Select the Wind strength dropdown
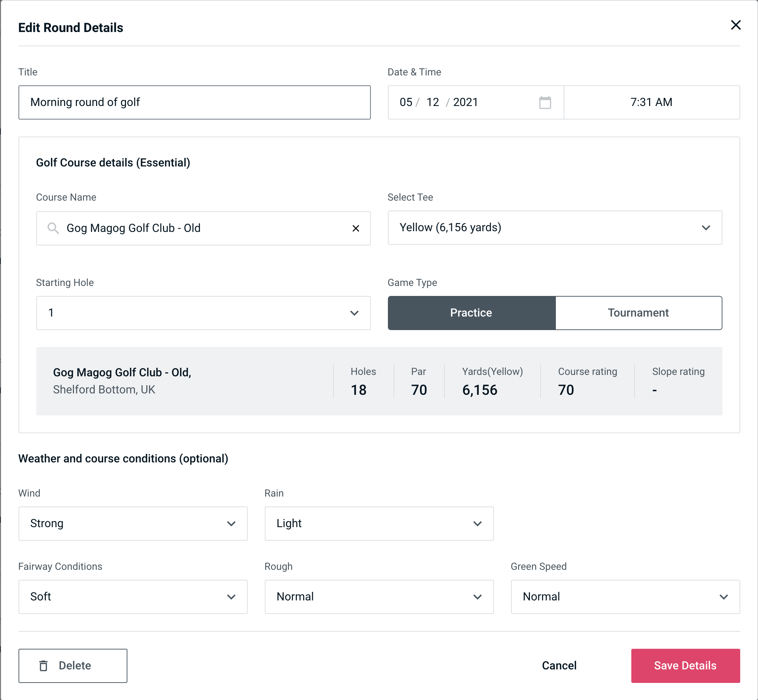The width and height of the screenshot is (758, 700). (x=133, y=524)
